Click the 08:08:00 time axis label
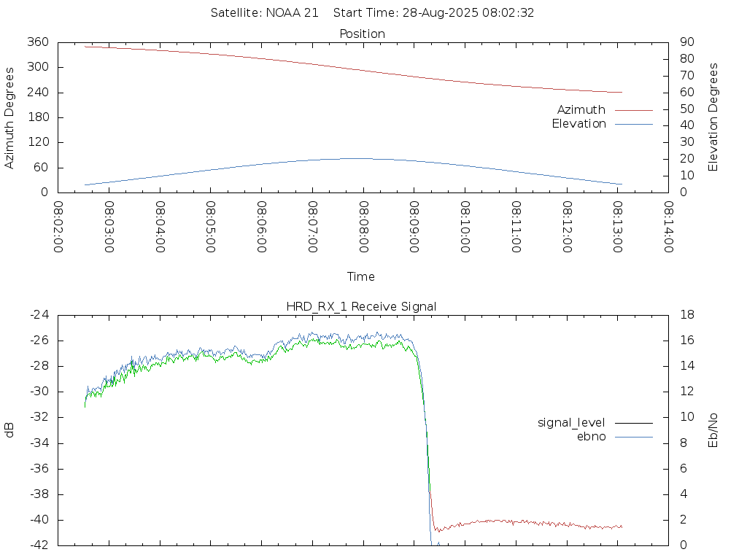The image size is (747, 560). pyautogui.click(x=363, y=227)
